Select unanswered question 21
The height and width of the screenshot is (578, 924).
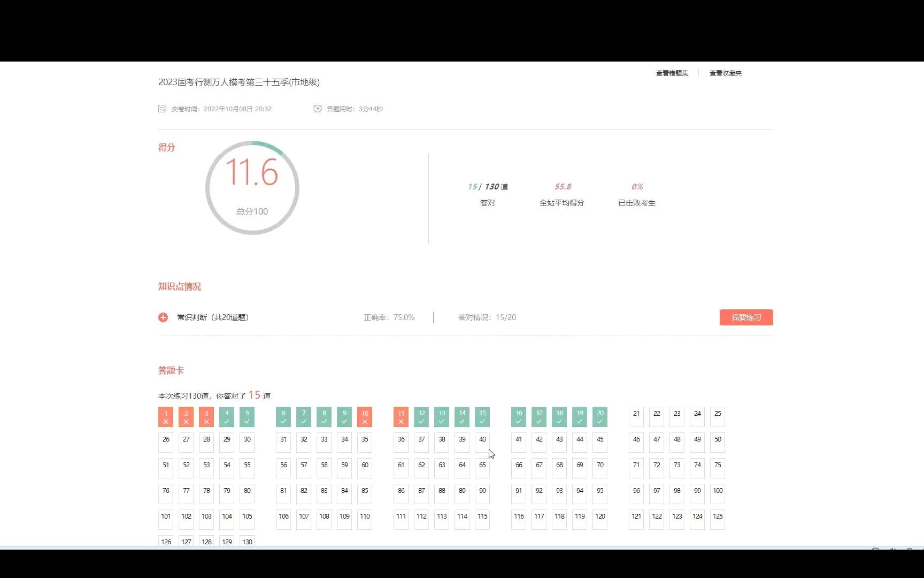point(636,417)
